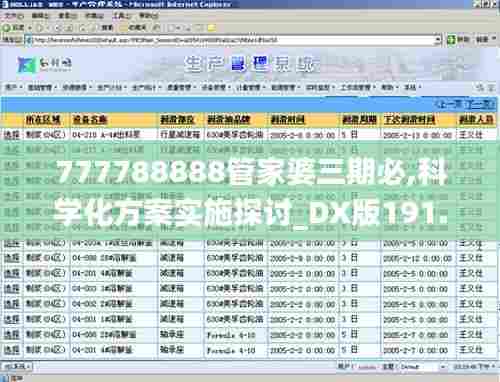
Task: Open the 文件 browser menu
Action: [x=14, y=16]
